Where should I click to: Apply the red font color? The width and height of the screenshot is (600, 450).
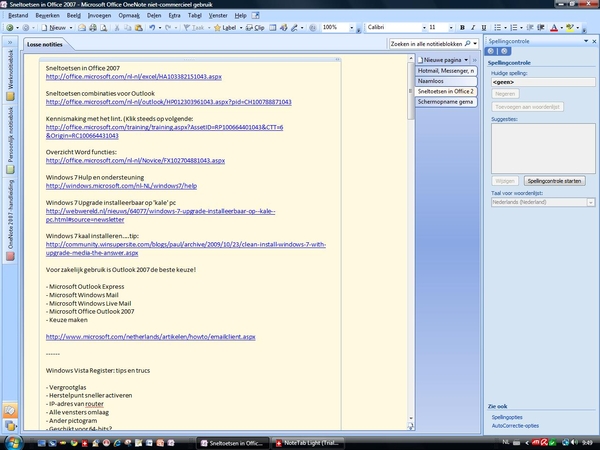(x=554, y=28)
